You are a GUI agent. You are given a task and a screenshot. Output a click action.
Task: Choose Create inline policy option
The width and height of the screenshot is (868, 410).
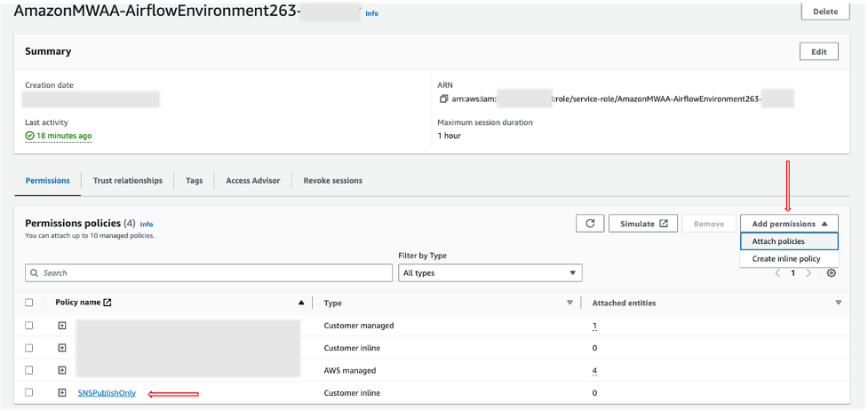[789, 258]
